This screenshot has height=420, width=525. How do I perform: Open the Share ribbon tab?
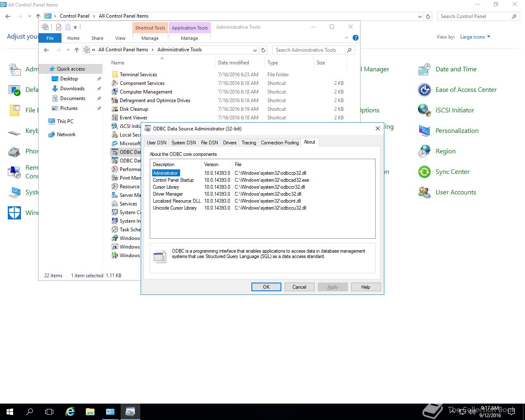pyautogui.click(x=97, y=38)
